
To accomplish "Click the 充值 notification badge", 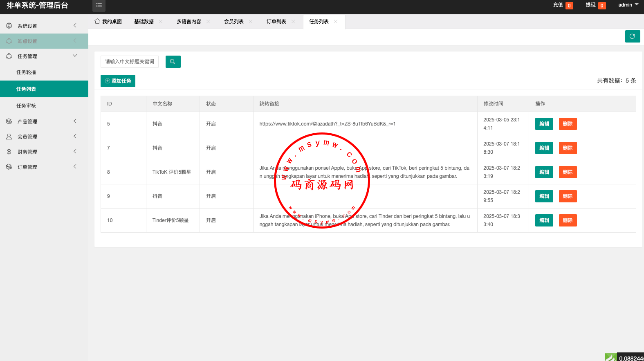I will coord(569,6).
